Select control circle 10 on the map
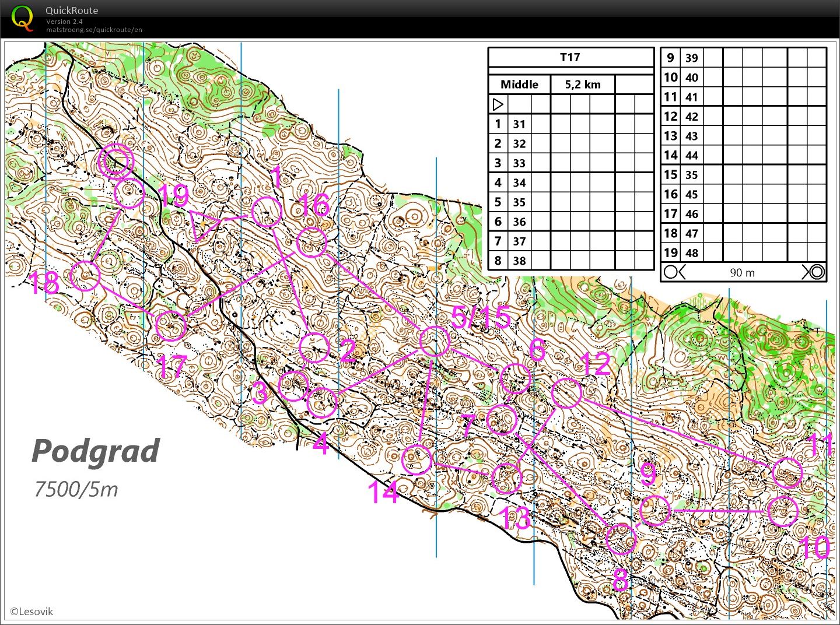Image resolution: width=840 pixels, height=625 pixels. [x=782, y=511]
